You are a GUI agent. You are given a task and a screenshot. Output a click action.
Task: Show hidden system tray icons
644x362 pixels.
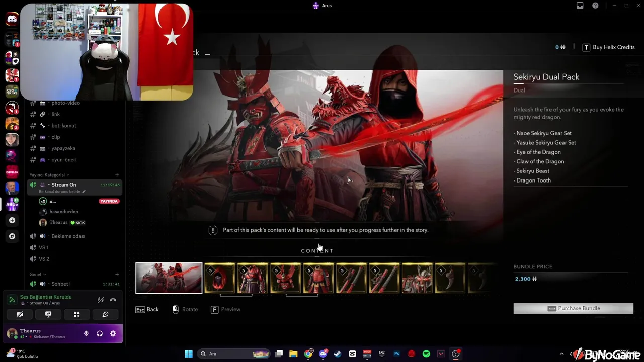(x=562, y=354)
